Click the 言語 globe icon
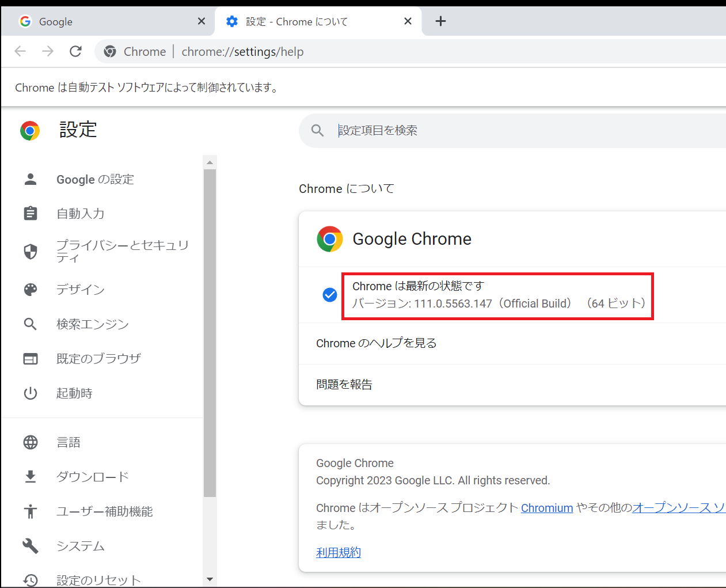This screenshot has width=726, height=588. 30,442
